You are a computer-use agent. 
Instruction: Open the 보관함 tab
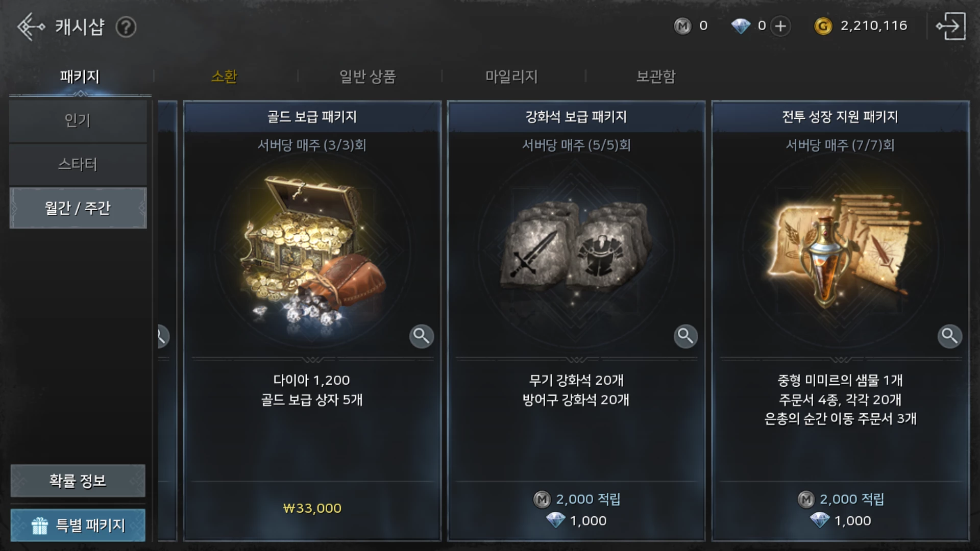tap(656, 77)
